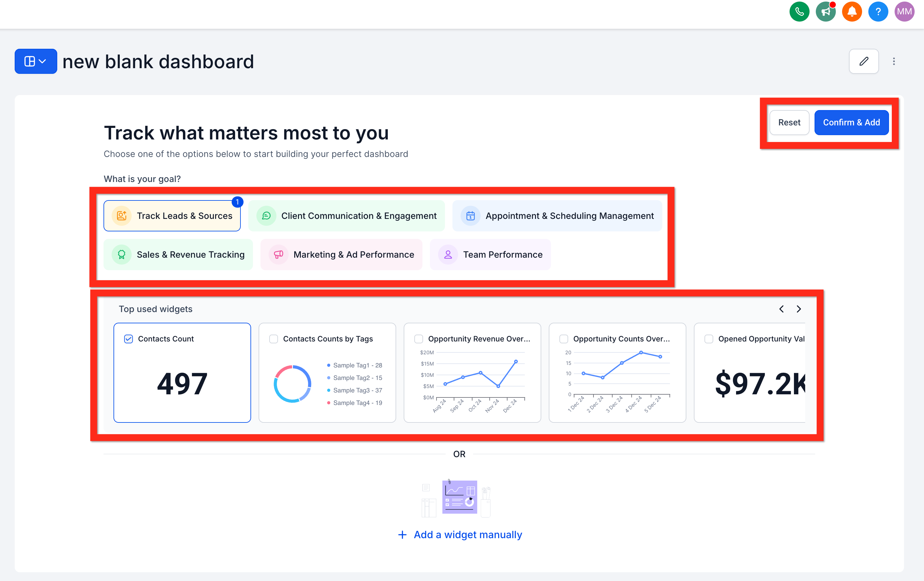This screenshot has height=581, width=924.
Task: Open the three-dot more options menu
Action: (x=894, y=61)
